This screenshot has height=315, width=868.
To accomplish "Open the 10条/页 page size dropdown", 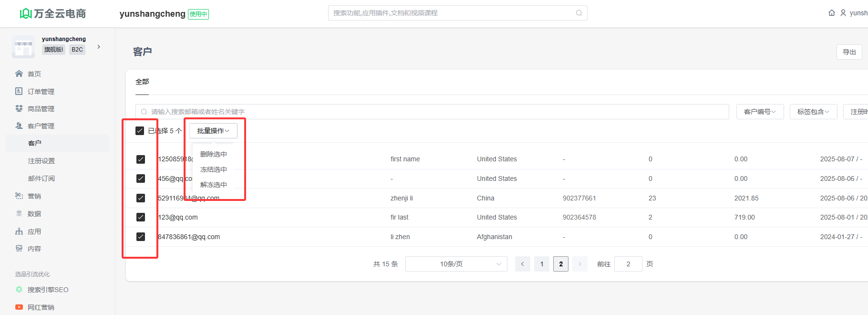I will (456, 264).
